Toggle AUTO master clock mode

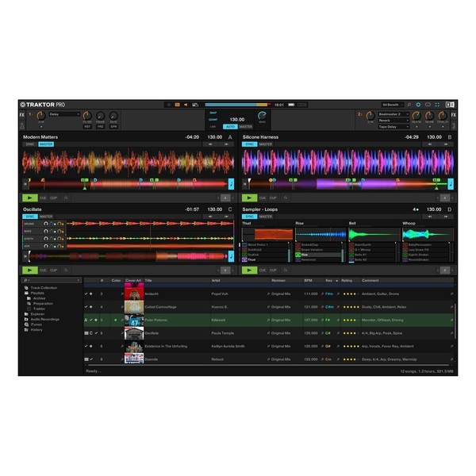230,127
